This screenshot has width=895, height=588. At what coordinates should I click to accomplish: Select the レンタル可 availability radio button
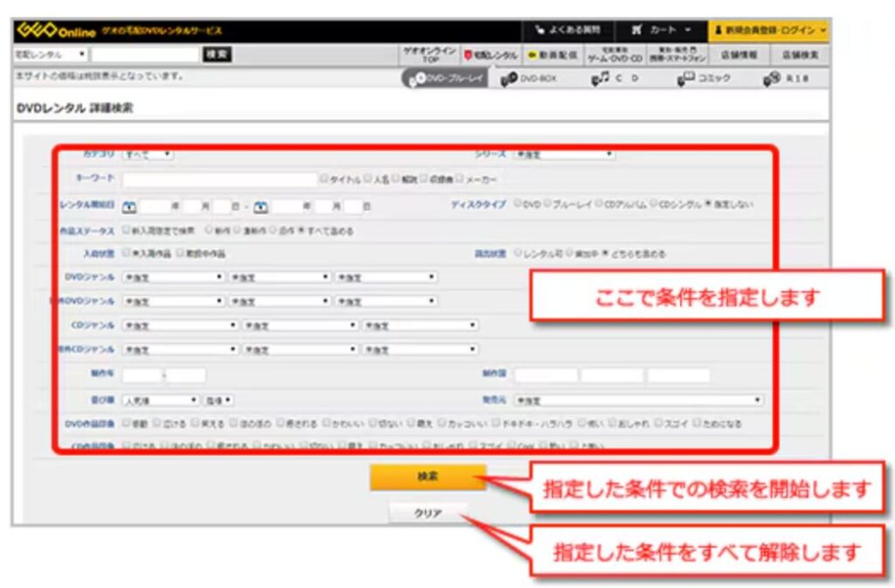(517, 253)
